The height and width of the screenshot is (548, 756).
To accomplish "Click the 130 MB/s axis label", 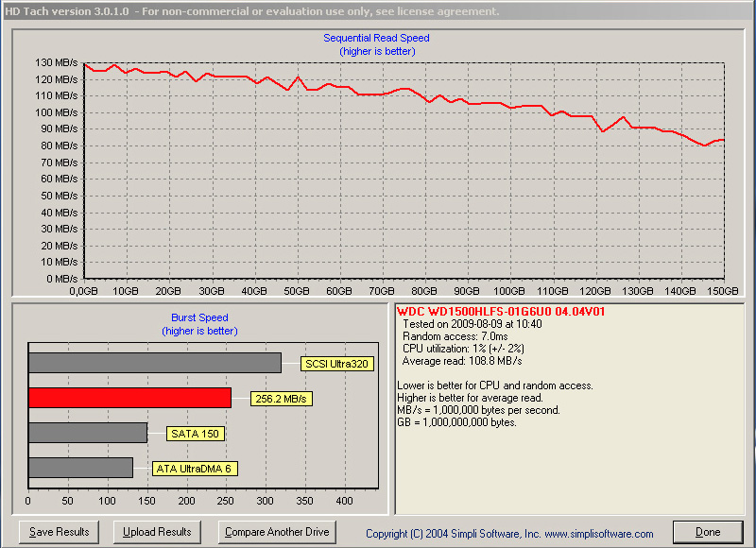I will pos(56,62).
